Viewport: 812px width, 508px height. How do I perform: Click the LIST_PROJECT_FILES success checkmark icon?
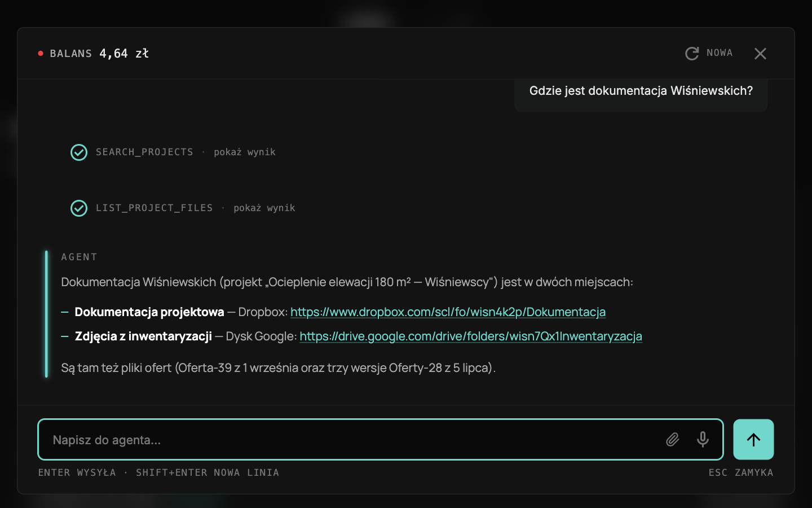(x=79, y=208)
